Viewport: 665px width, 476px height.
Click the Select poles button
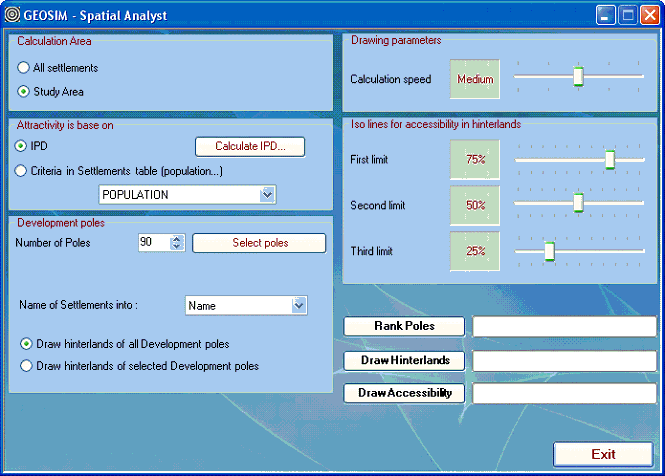260,243
